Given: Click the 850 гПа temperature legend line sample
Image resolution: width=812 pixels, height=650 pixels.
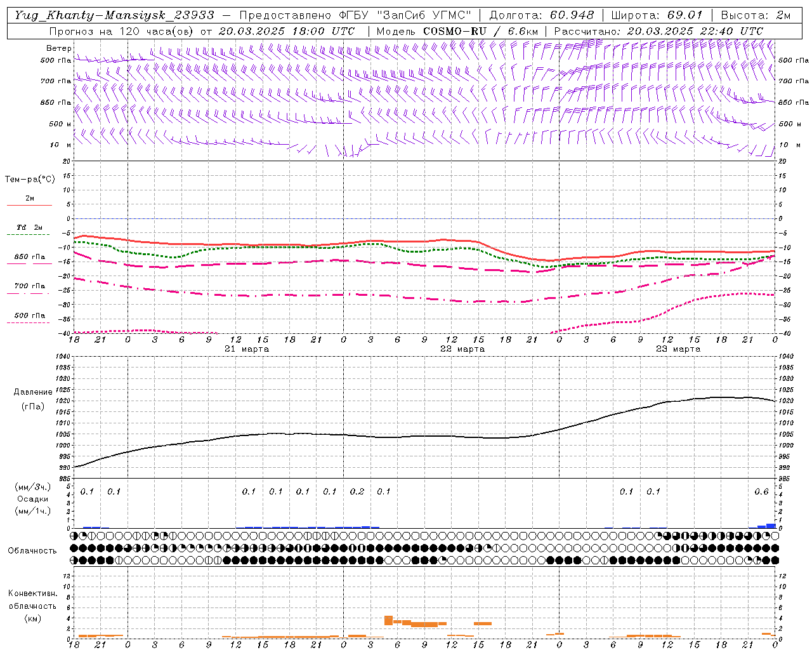Looking at the screenshot, I should [x=29, y=263].
